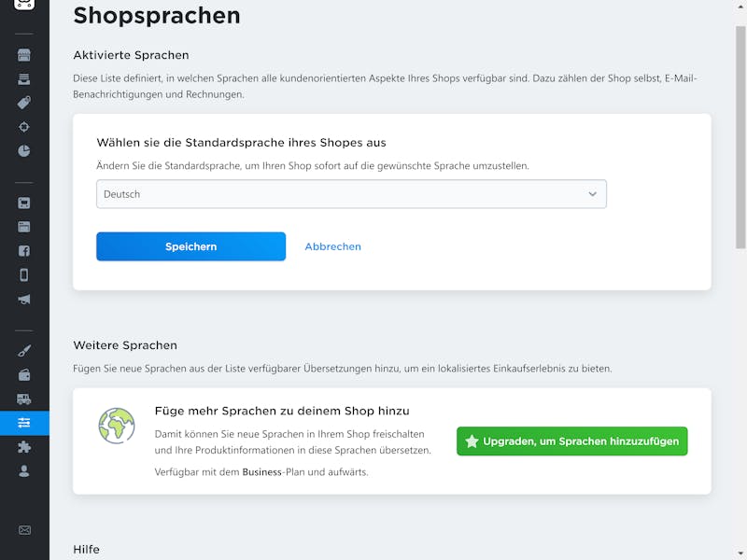Click the vertical page scrollbar thumb
Viewport: 747px width, 560px height.
tap(740, 137)
